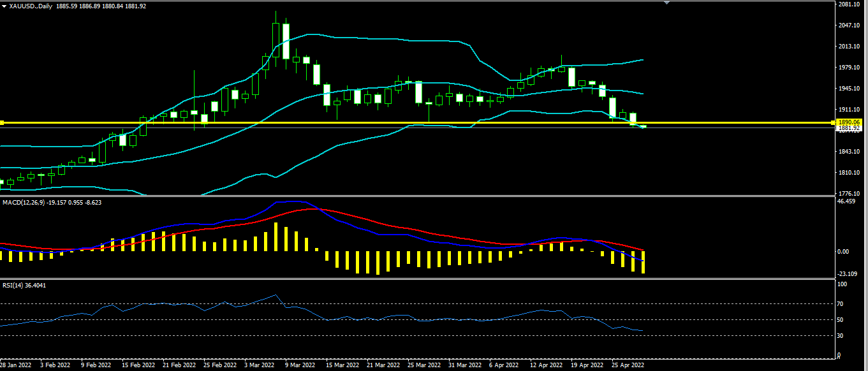Click the separator between main chart and MACD
The height and width of the screenshot is (371, 868).
(x=418, y=196)
